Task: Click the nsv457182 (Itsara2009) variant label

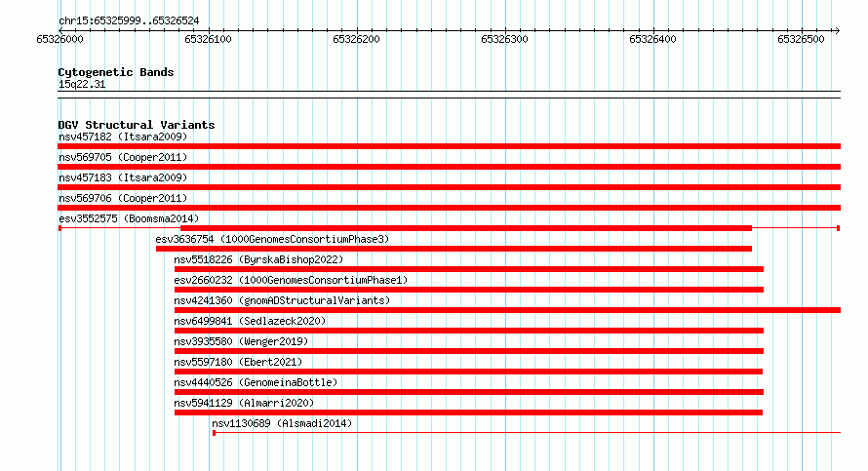Action: [x=123, y=137]
